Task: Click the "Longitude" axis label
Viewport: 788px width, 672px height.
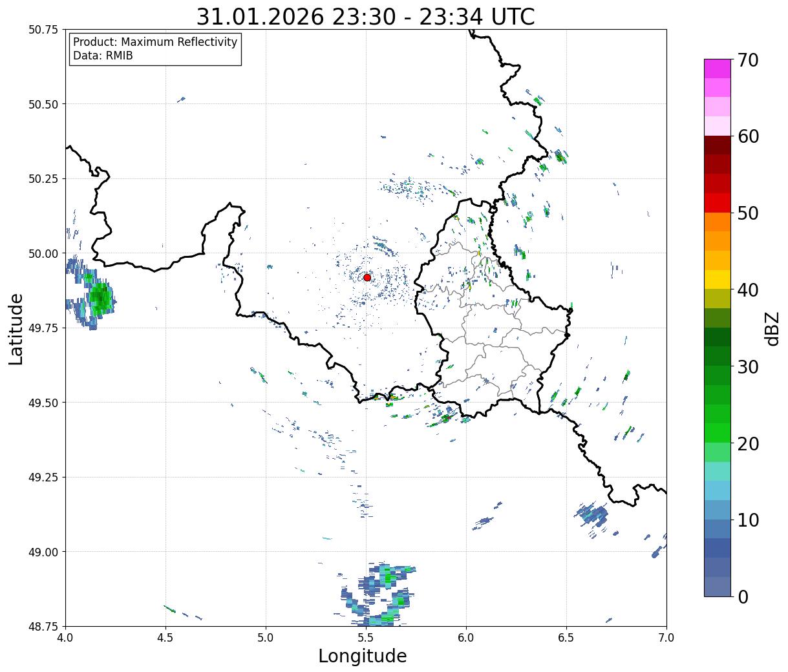Action: coord(363,656)
